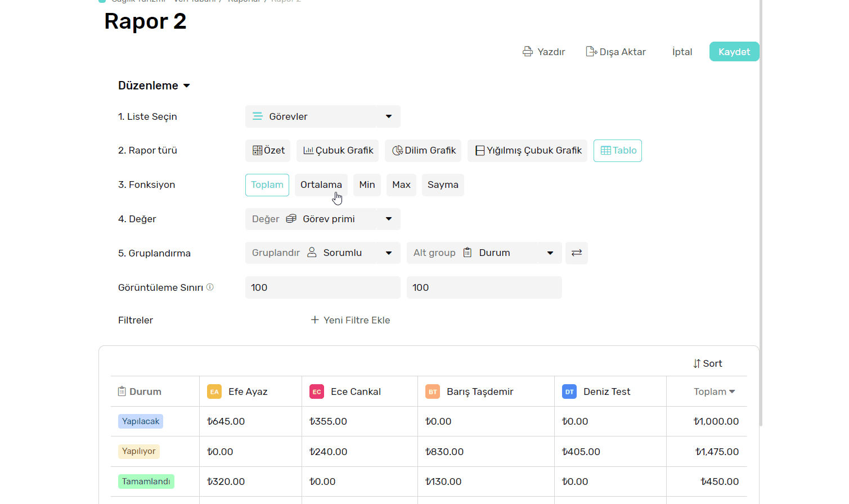Choose the Ortalama function
Viewport: 849px width, 504px height.
[321, 185]
